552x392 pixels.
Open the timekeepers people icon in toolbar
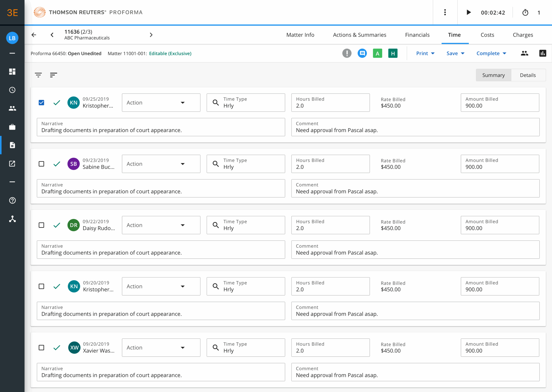click(524, 53)
